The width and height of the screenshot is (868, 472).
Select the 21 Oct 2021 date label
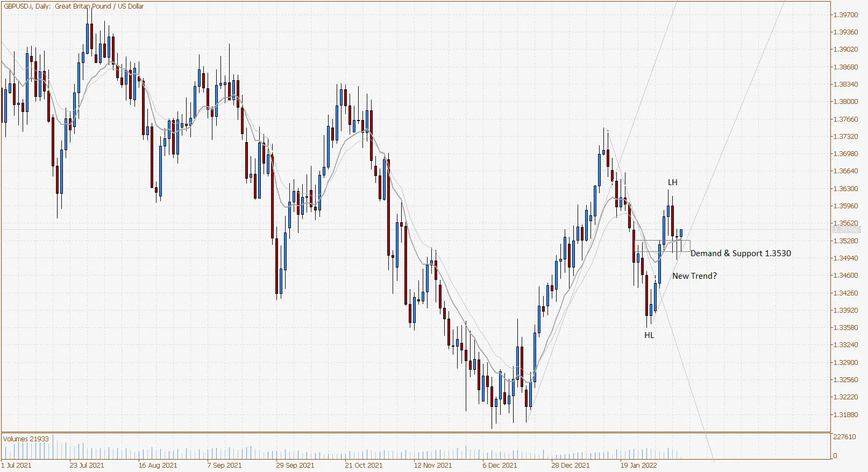tap(364, 466)
